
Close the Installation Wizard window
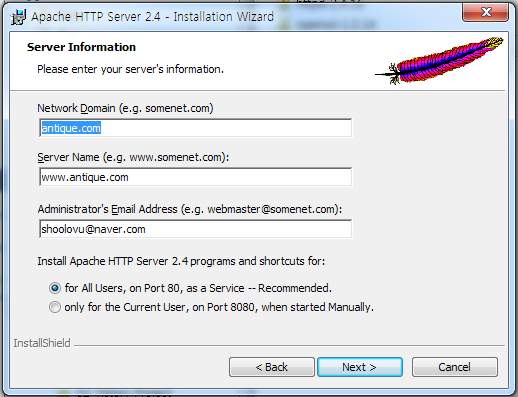click(x=485, y=13)
